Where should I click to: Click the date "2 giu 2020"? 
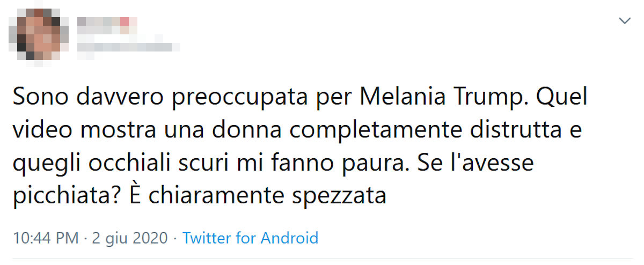pos(129,238)
